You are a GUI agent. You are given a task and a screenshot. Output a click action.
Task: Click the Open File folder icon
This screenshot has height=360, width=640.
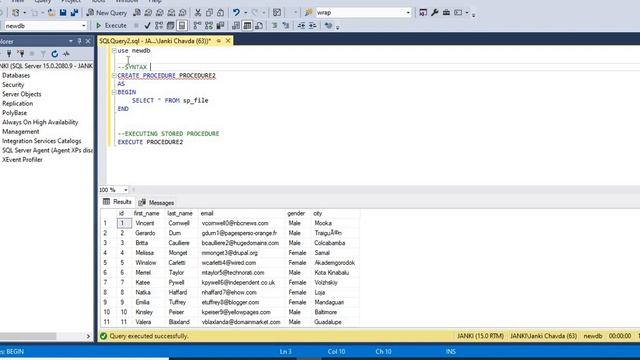coord(51,13)
